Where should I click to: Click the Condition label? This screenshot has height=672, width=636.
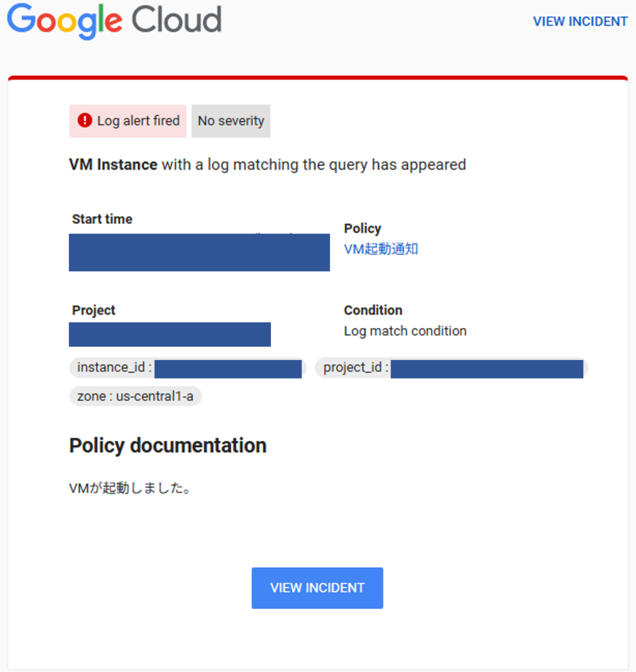coord(373,310)
